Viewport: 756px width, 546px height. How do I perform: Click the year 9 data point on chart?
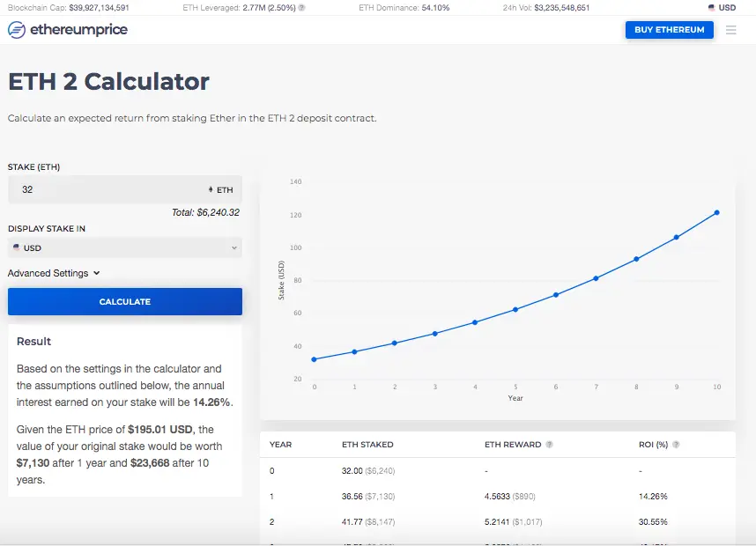[x=677, y=237]
